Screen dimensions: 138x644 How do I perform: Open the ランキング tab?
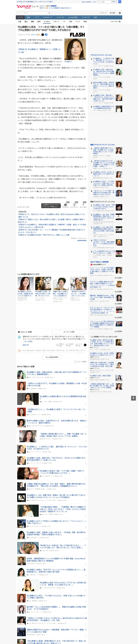86,17
